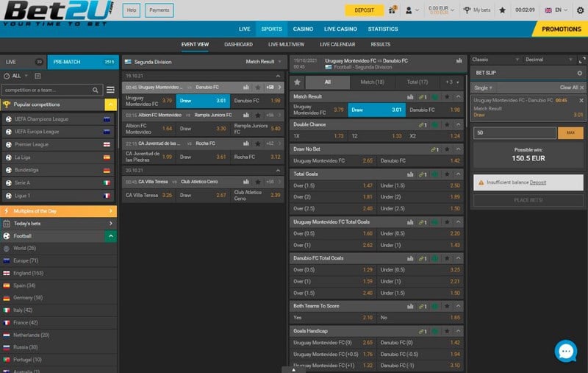Open Decimal odds format dropdown

(x=549, y=60)
